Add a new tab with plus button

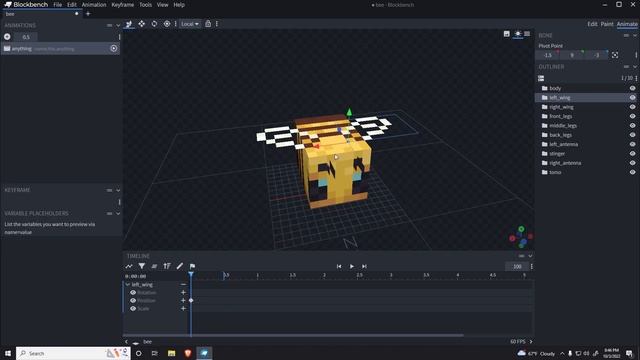(88, 14)
